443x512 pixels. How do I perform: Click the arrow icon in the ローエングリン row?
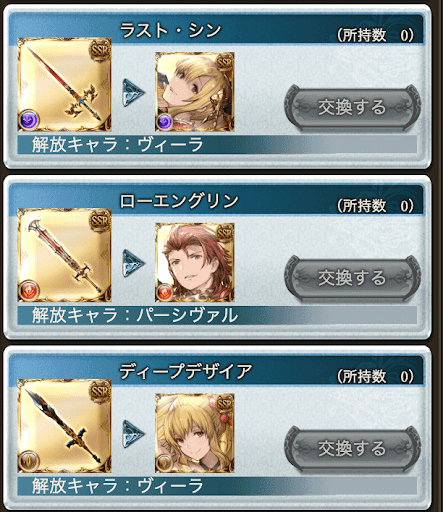tap(133, 263)
